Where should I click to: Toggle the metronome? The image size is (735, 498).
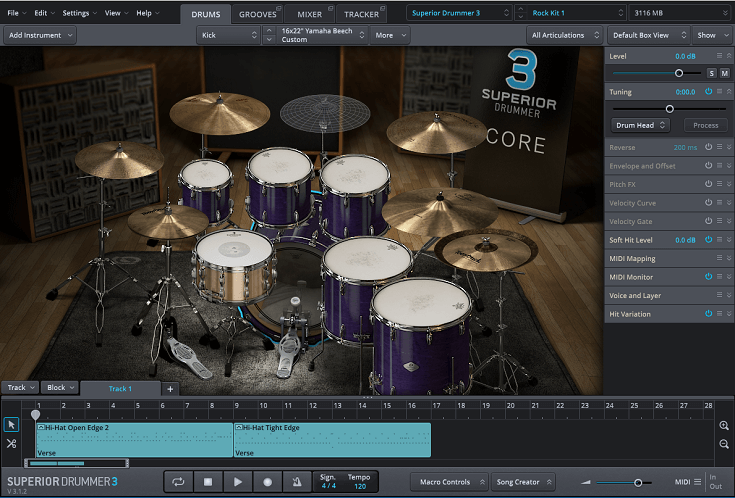tap(297, 482)
